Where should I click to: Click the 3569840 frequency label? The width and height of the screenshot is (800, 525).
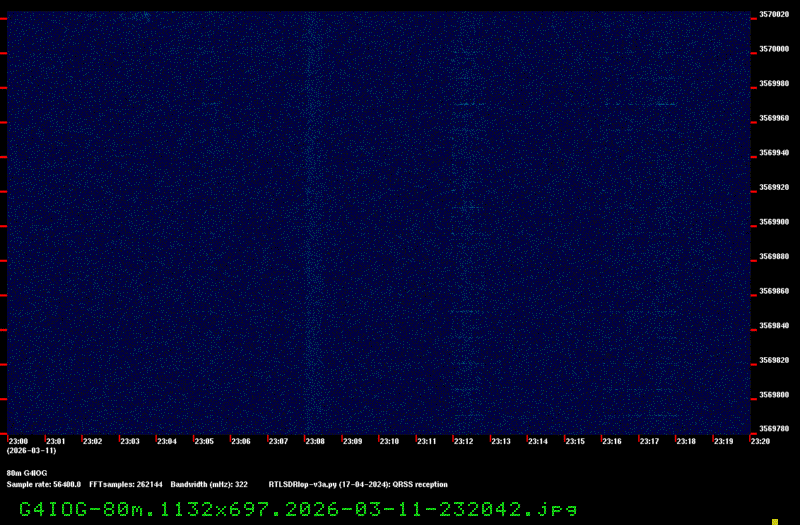tap(774, 326)
